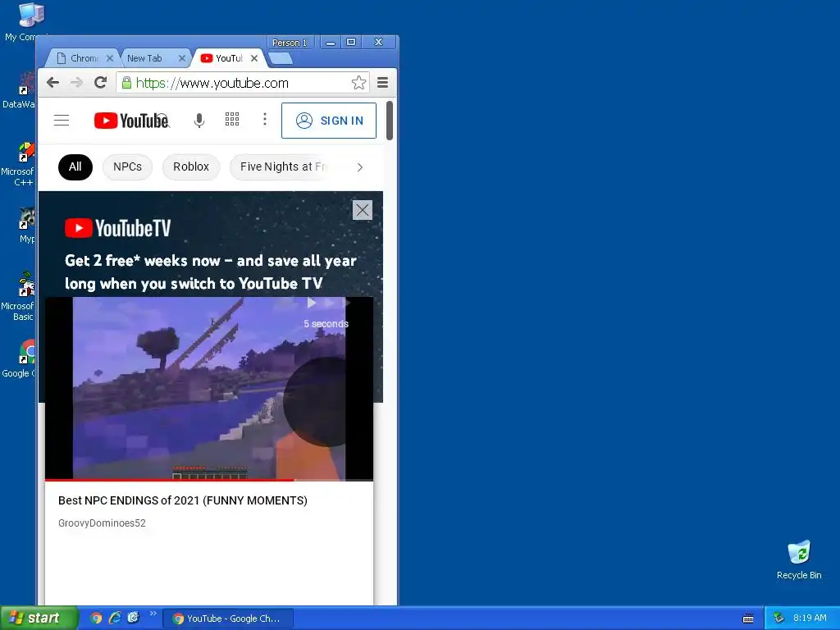Screen dimensions: 840x630
Task: Click the 'Get 2 free weeks' promo text
Action: 210,272
